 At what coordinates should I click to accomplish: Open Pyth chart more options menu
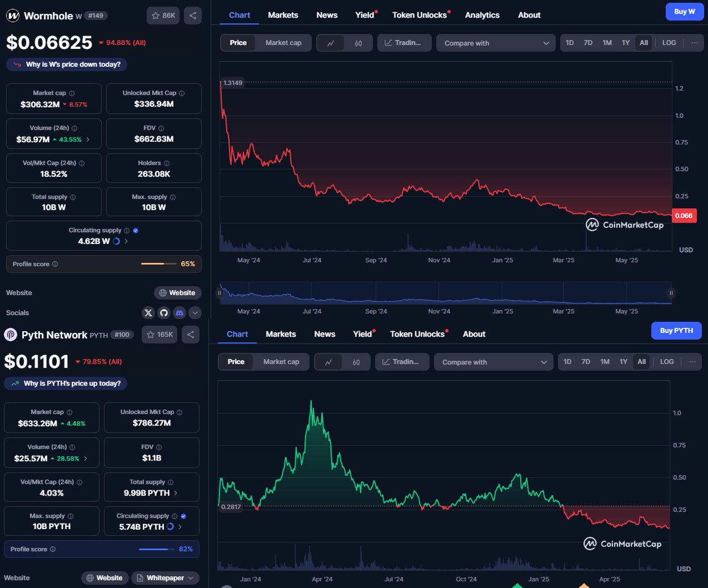[x=692, y=362]
